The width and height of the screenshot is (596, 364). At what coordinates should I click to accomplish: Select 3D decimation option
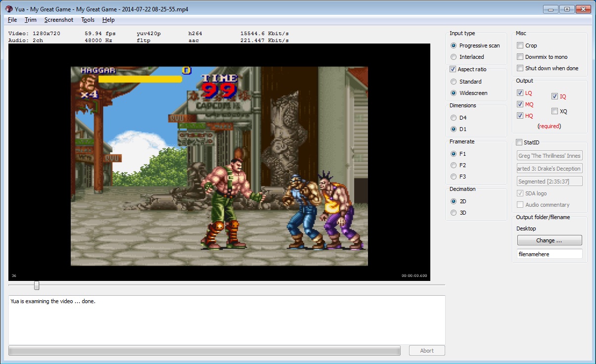click(x=454, y=213)
